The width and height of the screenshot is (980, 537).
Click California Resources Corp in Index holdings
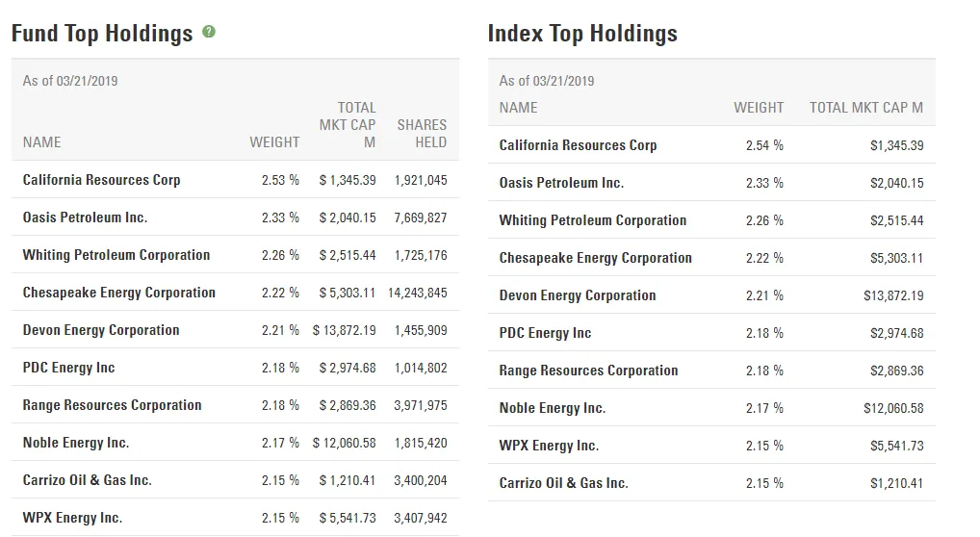tap(578, 145)
